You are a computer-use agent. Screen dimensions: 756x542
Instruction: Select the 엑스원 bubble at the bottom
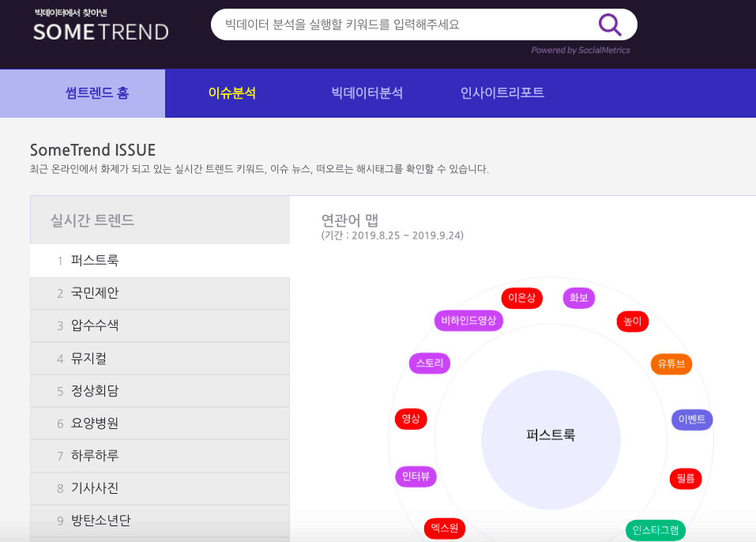coord(444,528)
